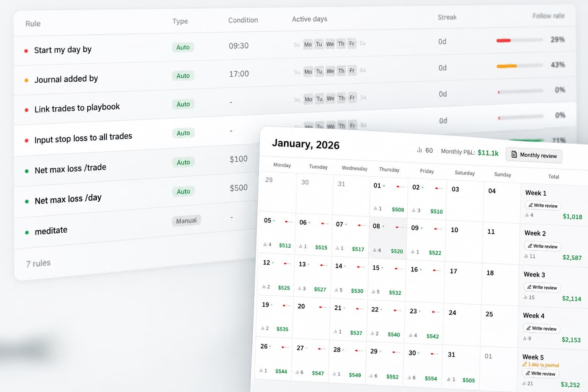Screen dimensions: 588x392
Task: Toggle We day for Journal added by
Action: point(330,71)
